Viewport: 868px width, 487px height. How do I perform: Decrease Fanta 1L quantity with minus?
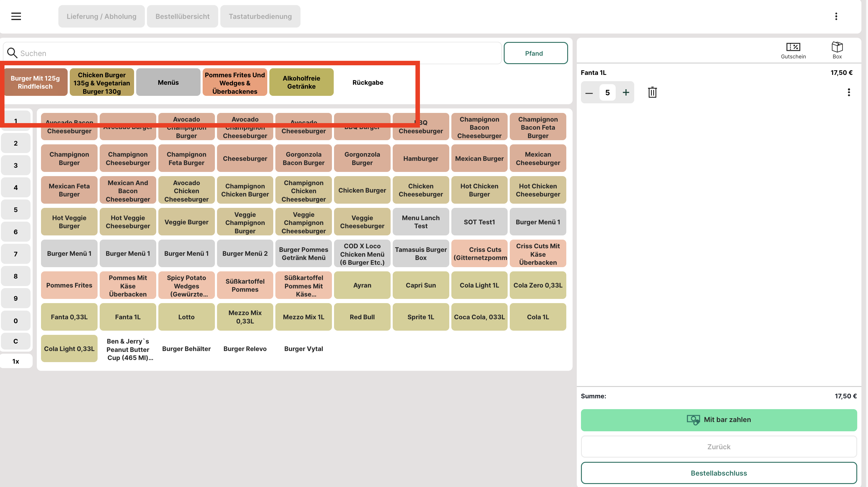(589, 93)
